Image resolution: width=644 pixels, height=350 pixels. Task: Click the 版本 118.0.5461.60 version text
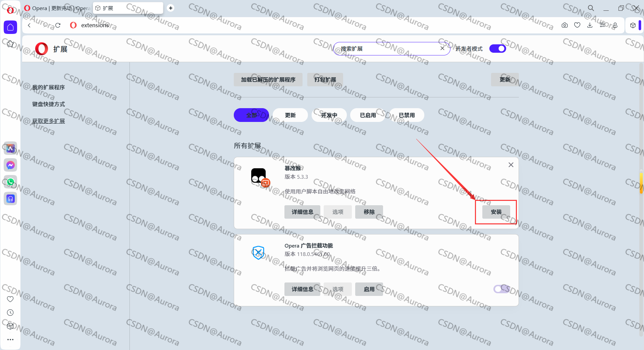[307, 254]
